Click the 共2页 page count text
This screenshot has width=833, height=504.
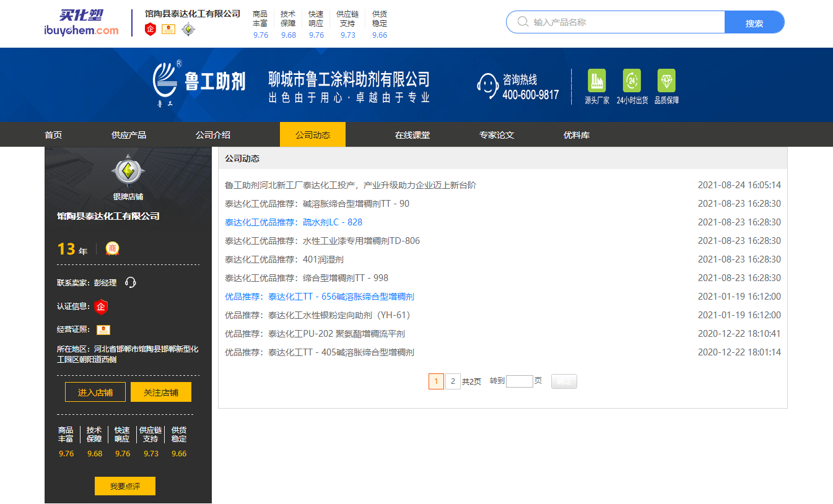(x=471, y=381)
